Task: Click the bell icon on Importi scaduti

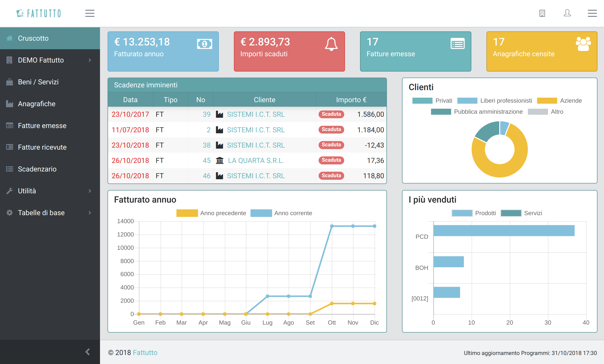Action: click(331, 44)
